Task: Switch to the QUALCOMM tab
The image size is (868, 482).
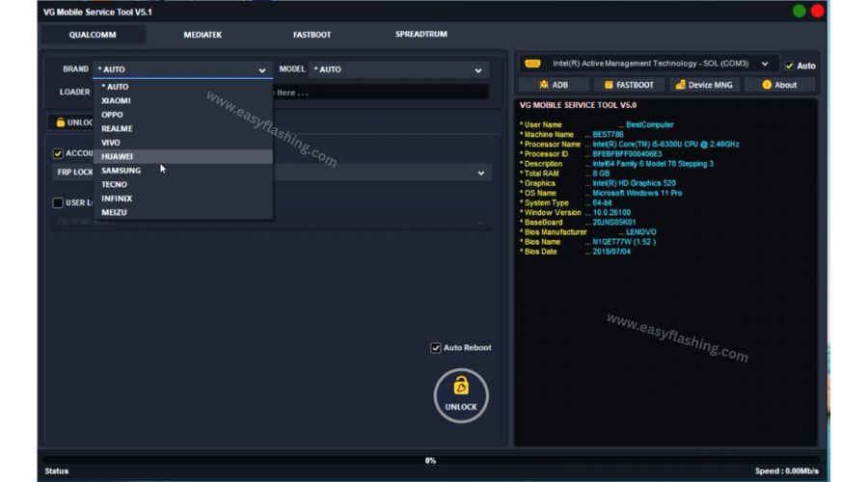Action: [x=93, y=35]
